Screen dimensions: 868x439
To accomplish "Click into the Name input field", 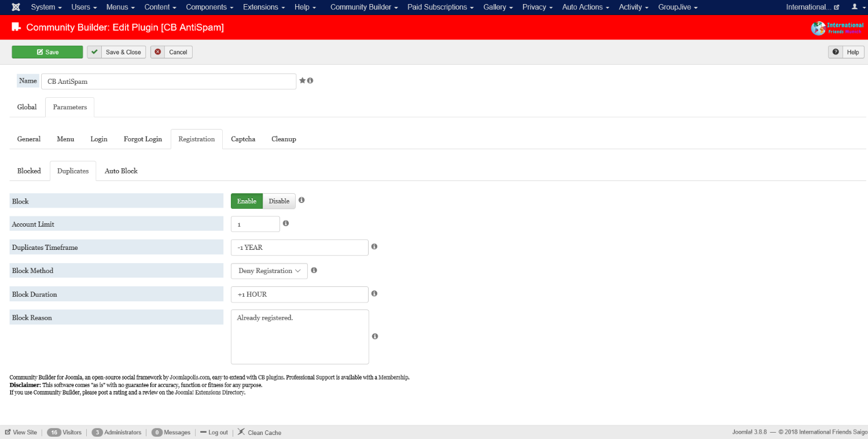I will click(x=168, y=82).
